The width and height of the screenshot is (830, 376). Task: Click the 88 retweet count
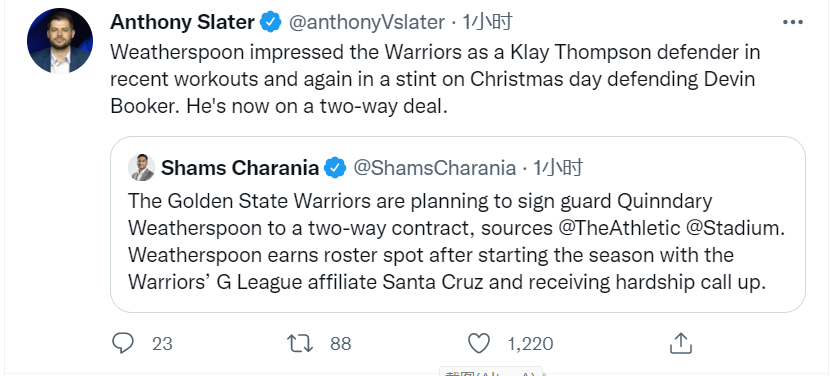[x=340, y=344]
